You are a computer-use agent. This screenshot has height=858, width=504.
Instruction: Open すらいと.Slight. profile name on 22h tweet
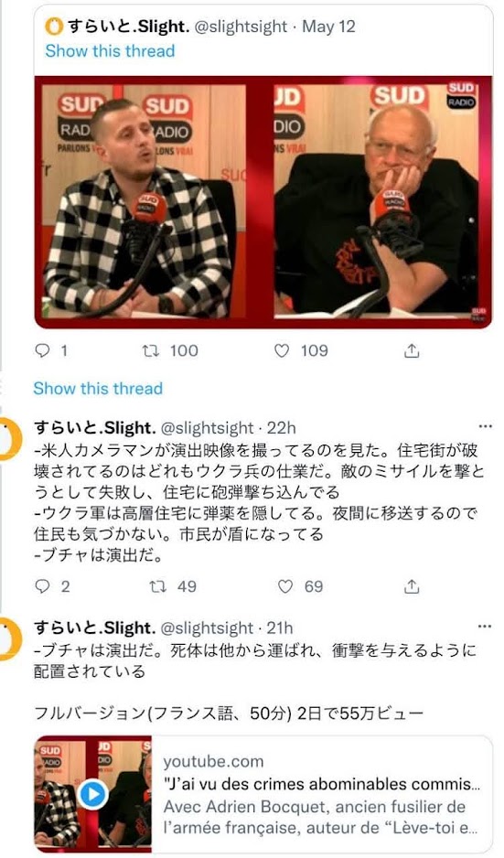click(95, 427)
